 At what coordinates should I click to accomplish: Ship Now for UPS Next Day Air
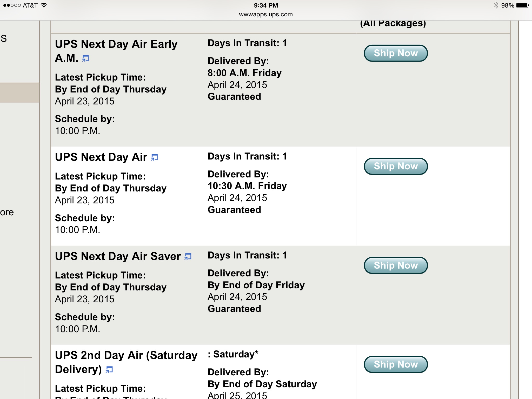(x=396, y=166)
